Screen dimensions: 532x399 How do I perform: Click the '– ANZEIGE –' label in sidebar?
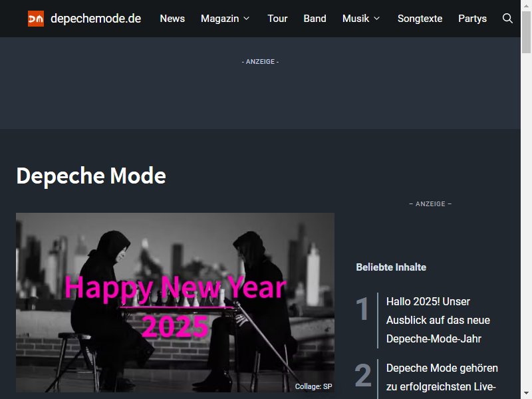click(x=430, y=203)
